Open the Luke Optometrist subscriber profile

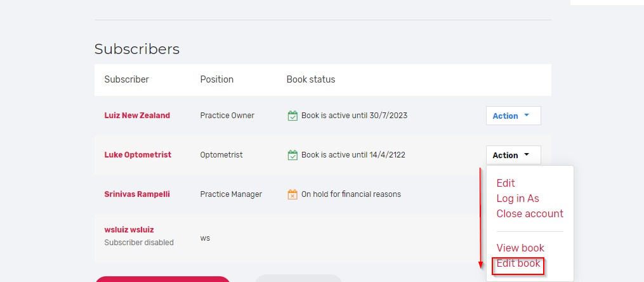point(138,155)
